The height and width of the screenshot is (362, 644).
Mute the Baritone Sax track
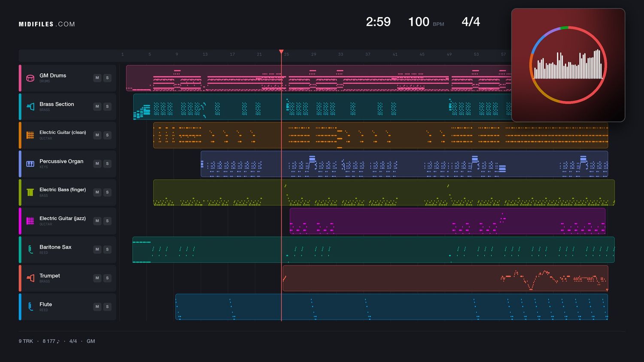97,250
